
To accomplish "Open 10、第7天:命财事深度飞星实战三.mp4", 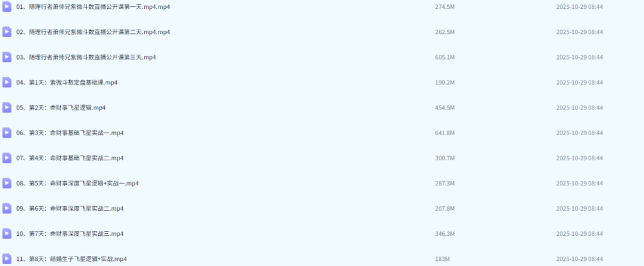I will tap(70, 233).
